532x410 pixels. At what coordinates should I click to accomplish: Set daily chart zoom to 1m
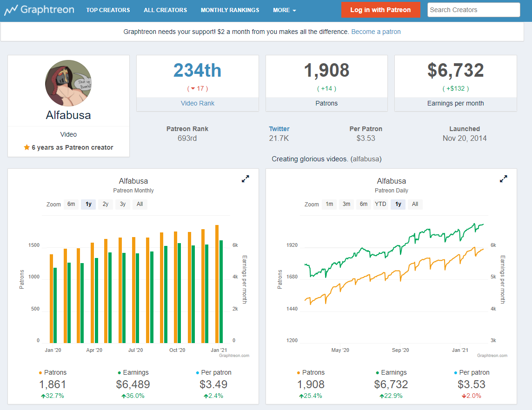[329, 204]
